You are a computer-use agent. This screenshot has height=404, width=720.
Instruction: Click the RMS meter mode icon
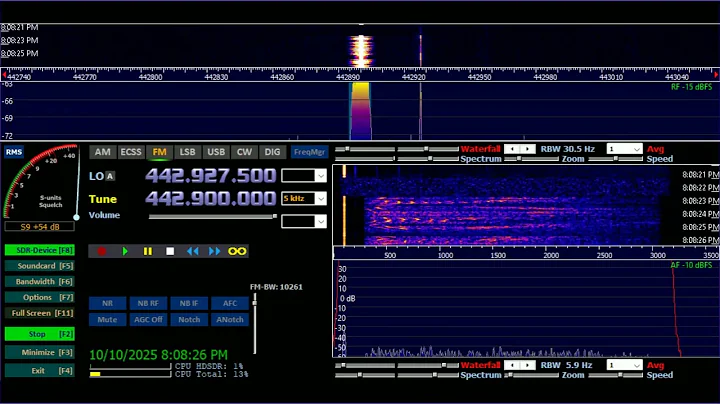point(14,152)
